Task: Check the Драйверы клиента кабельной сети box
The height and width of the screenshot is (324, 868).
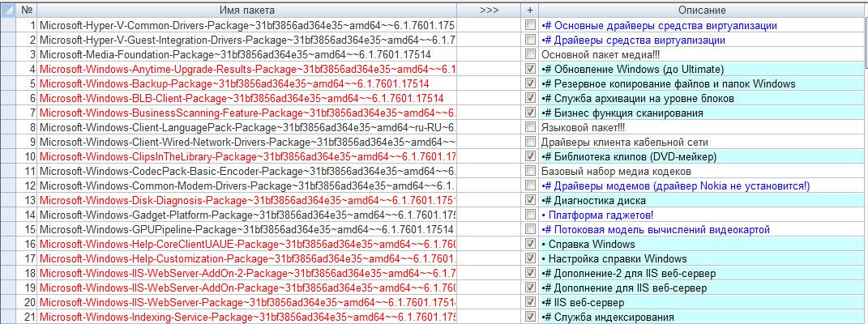Action: (530, 142)
